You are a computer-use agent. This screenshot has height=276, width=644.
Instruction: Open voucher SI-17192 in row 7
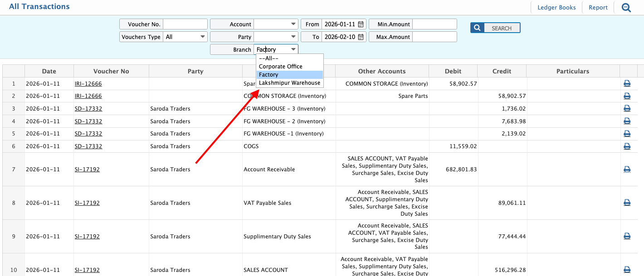87,169
